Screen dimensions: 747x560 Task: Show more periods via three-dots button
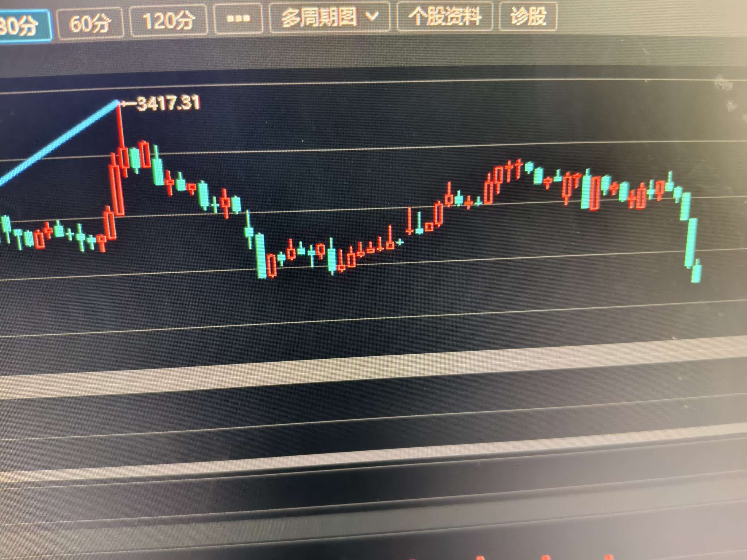[238, 18]
